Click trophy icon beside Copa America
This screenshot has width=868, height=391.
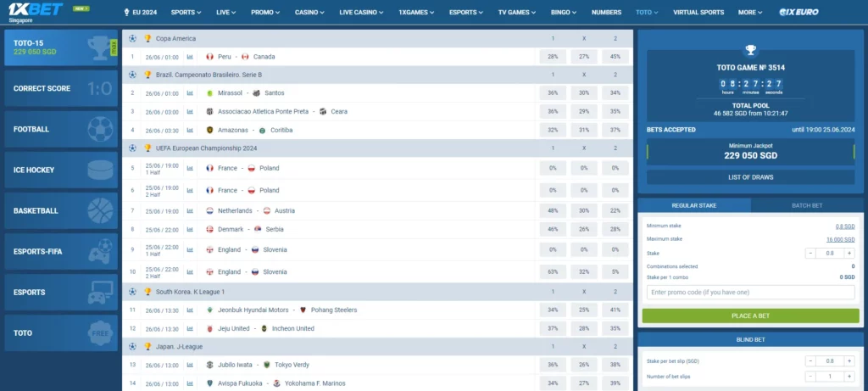pyautogui.click(x=147, y=39)
